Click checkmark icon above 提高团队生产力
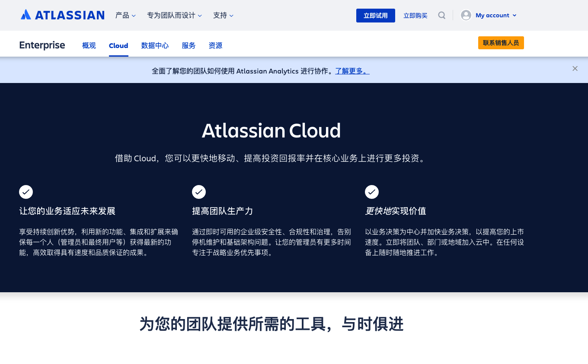This screenshot has height=364, width=588. (199, 192)
